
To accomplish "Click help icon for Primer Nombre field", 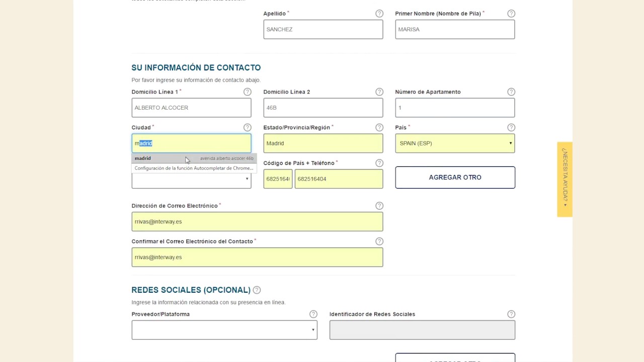I will (511, 14).
